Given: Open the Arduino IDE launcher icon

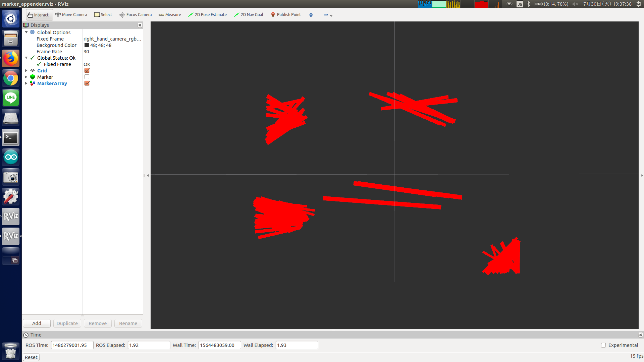Looking at the screenshot, I should pos(11,157).
